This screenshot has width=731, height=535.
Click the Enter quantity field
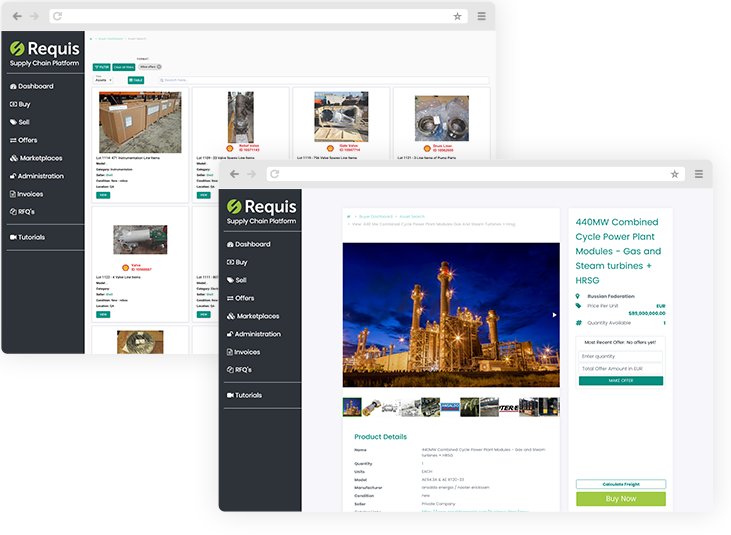tap(621, 357)
